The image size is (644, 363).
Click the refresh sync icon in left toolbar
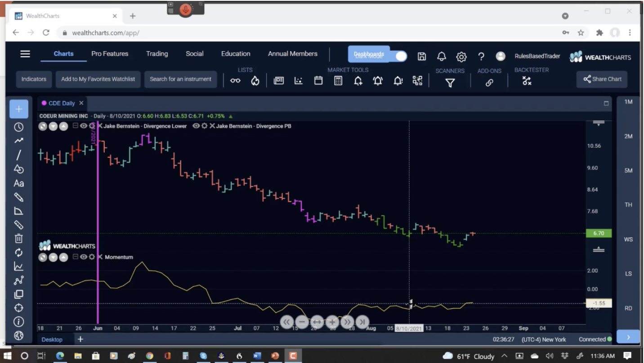[x=19, y=252]
